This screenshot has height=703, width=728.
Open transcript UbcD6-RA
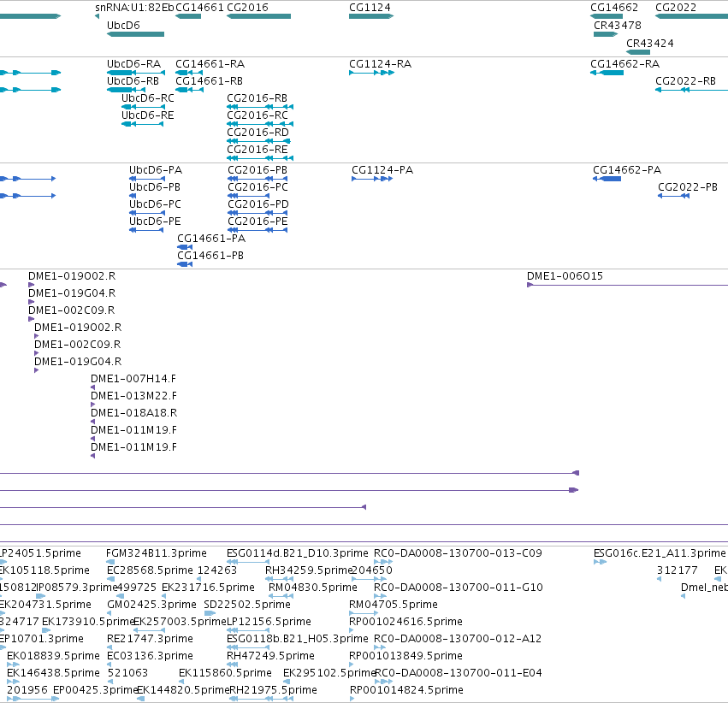(134, 63)
